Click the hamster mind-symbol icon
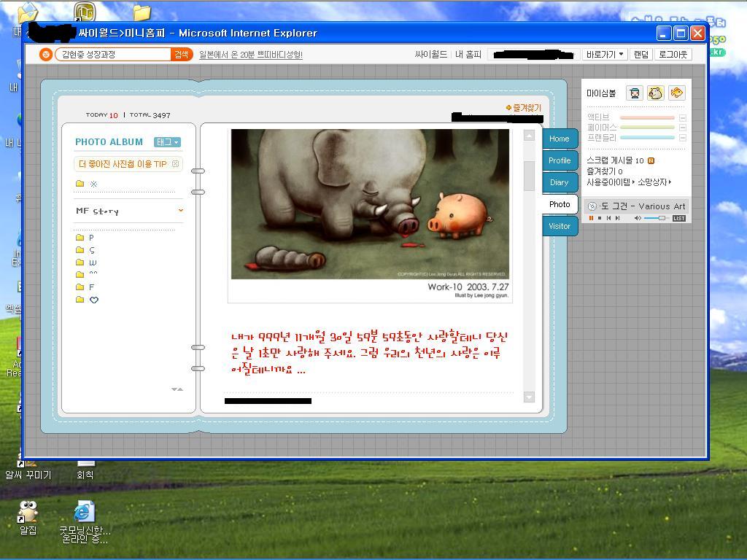 [655, 93]
